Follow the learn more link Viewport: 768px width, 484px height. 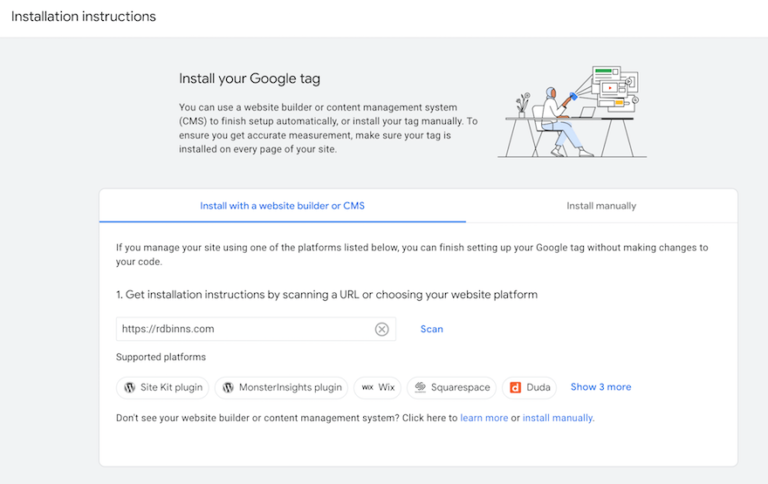484,418
